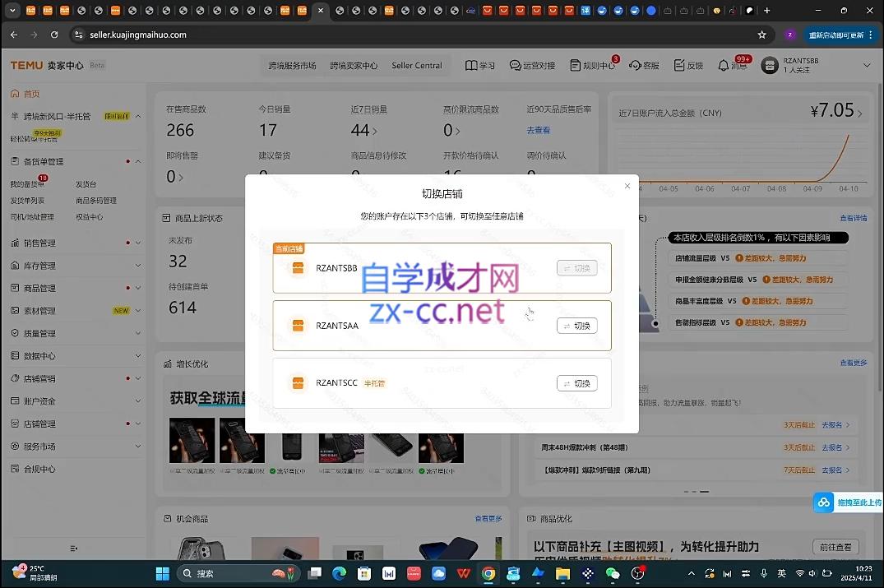Click 拖拽至此上传 floating cloud button
This screenshot has width=884, height=588.
[x=848, y=502]
